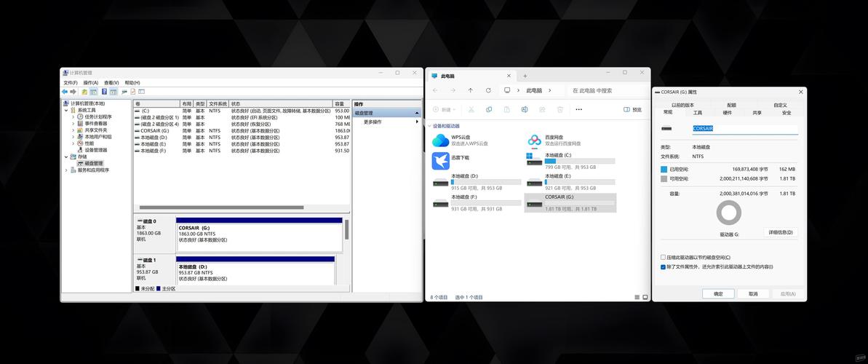This screenshot has height=364, width=868.
Task: Select 设备管理器 in tree
Action: coord(92,150)
